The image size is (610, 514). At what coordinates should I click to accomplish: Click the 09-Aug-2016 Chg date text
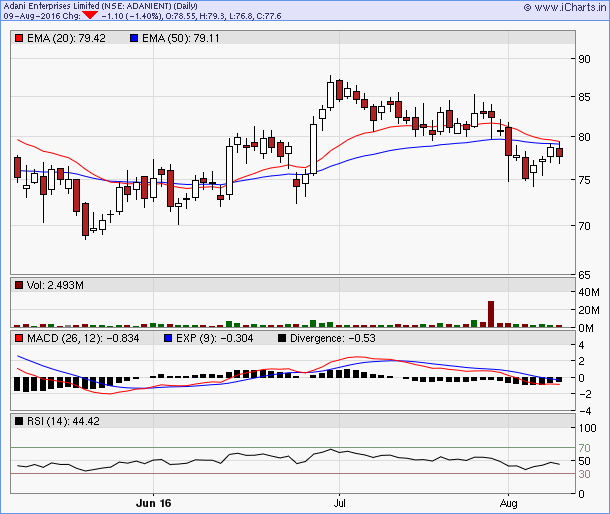[x=42, y=16]
